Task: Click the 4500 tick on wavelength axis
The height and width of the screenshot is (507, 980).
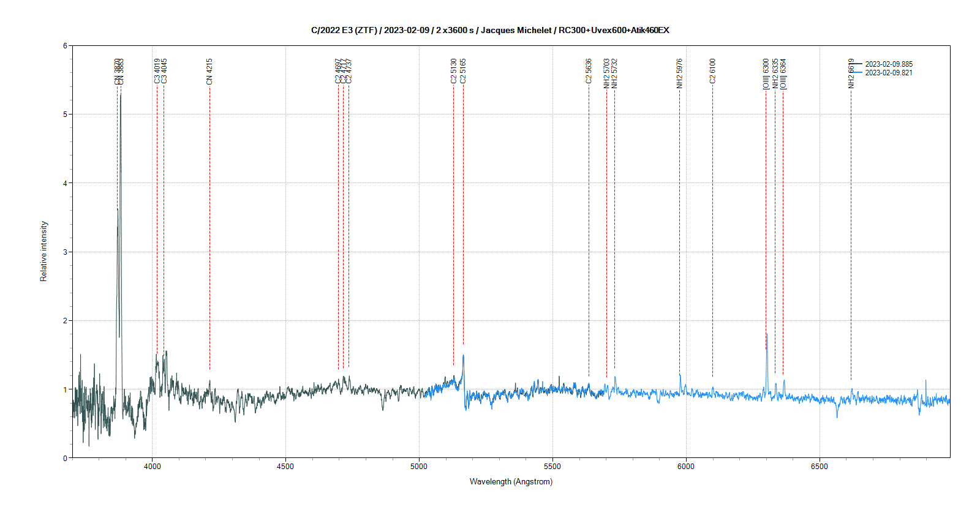Action: click(x=285, y=467)
